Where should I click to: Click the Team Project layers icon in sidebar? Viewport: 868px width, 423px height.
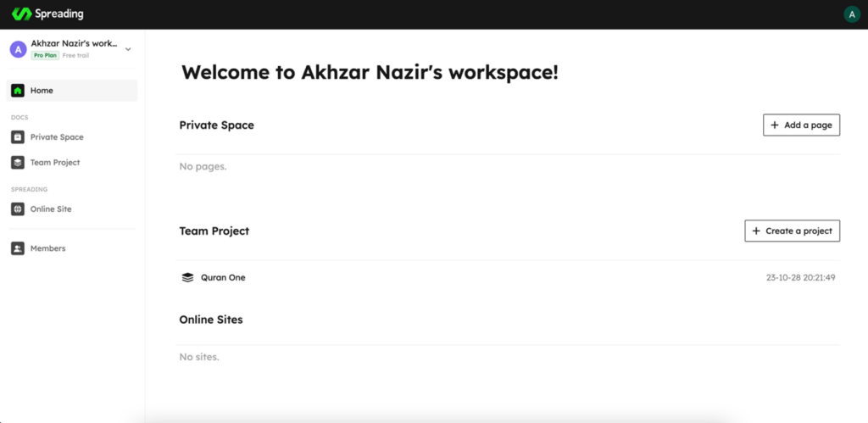(x=18, y=162)
